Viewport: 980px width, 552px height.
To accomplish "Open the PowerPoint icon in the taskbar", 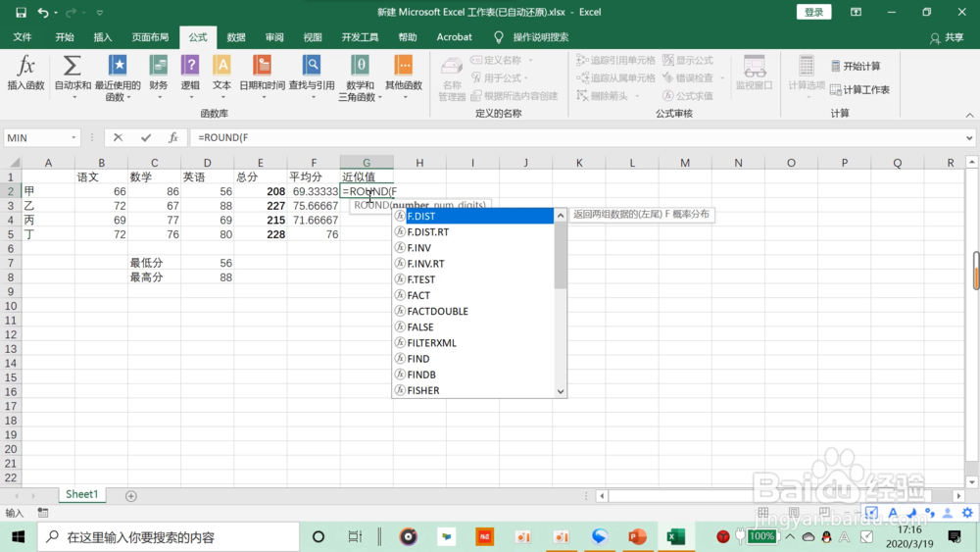I will coord(638,536).
